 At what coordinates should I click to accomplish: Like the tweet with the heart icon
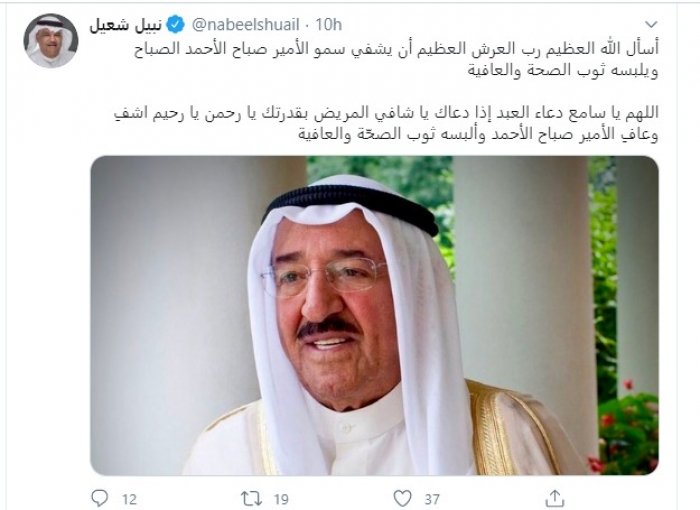[402, 498]
